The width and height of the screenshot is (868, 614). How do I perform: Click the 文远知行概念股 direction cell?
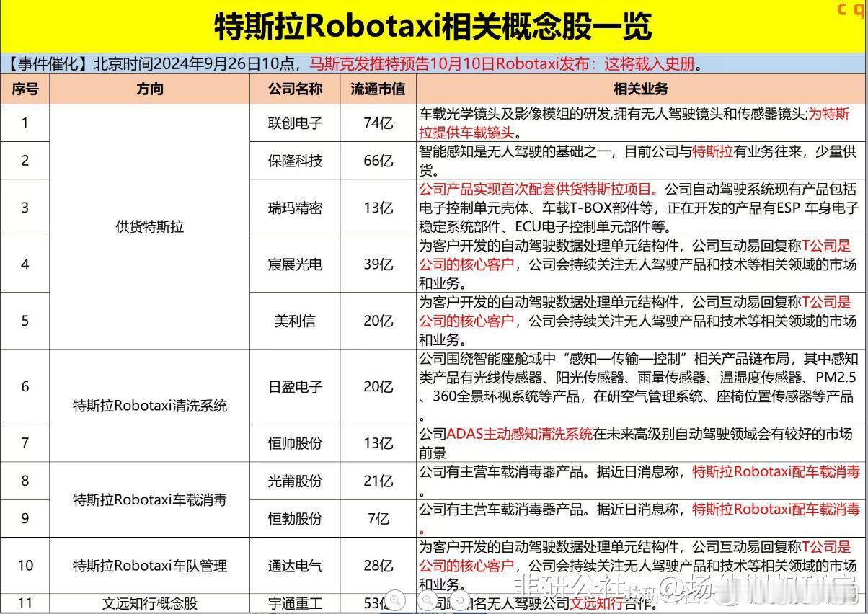[x=149, y=603]
